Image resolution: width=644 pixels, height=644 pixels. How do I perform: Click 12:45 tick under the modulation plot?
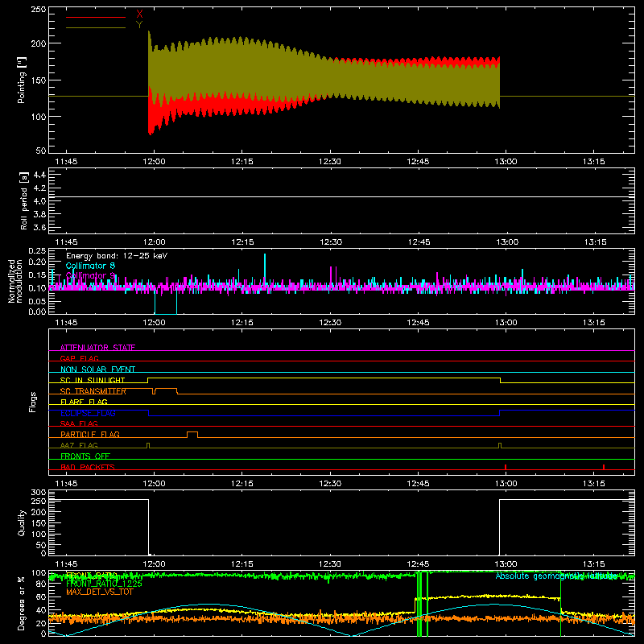pos(418,323)
